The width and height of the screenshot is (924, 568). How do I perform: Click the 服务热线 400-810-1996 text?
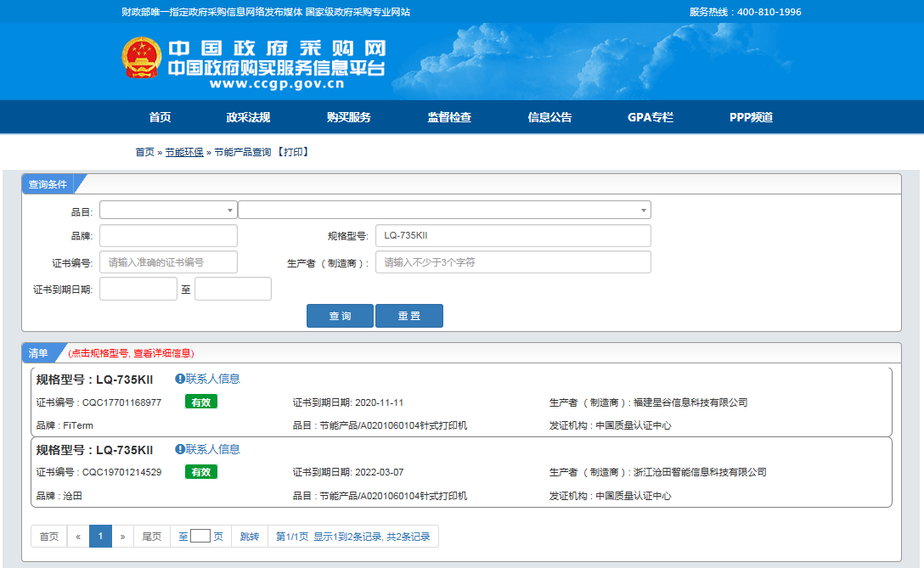coord(746,12)
